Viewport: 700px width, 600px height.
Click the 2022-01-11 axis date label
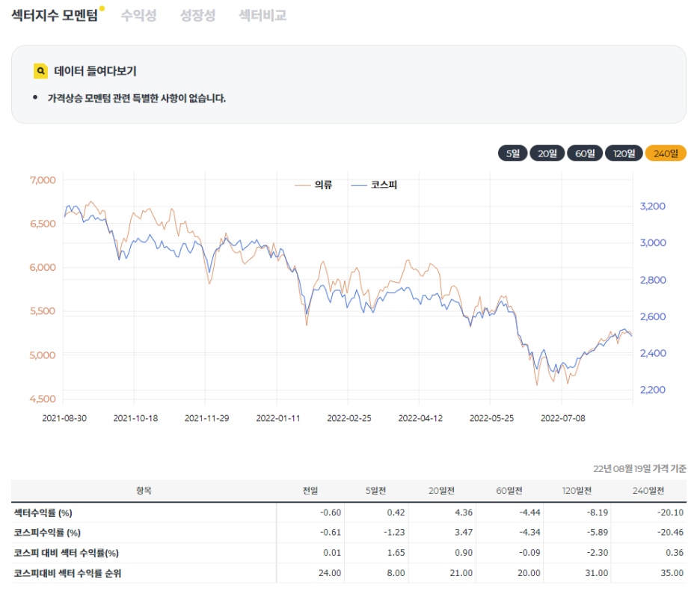(x=278, y=418)
